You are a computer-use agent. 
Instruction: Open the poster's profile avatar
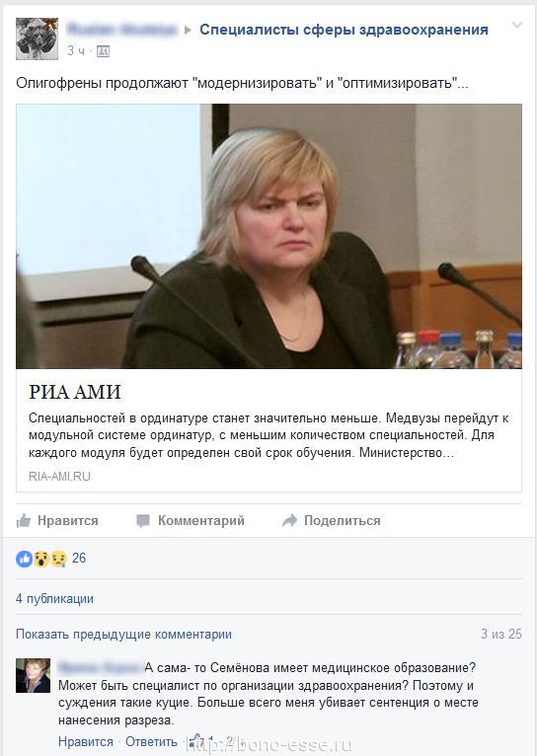[37, 38]
